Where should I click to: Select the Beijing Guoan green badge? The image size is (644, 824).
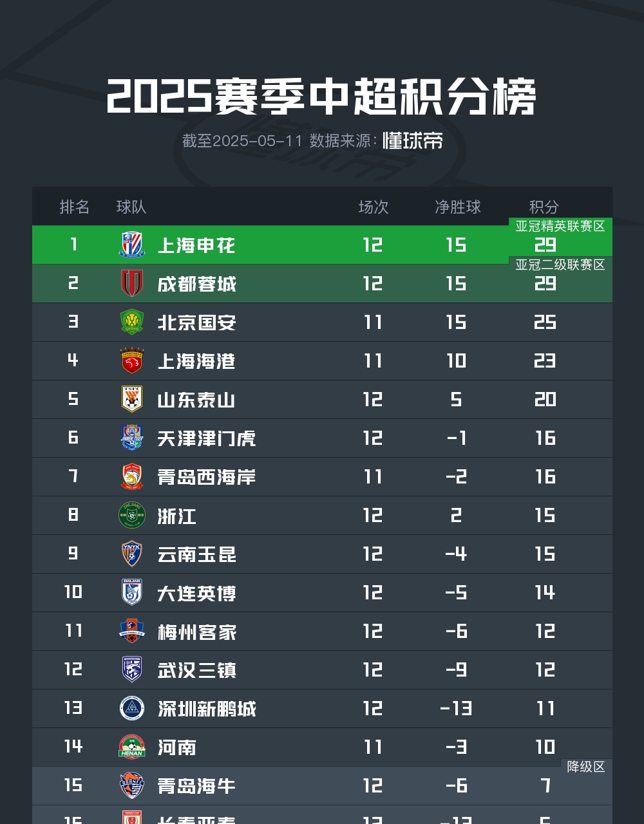click(x=132, y=322)
